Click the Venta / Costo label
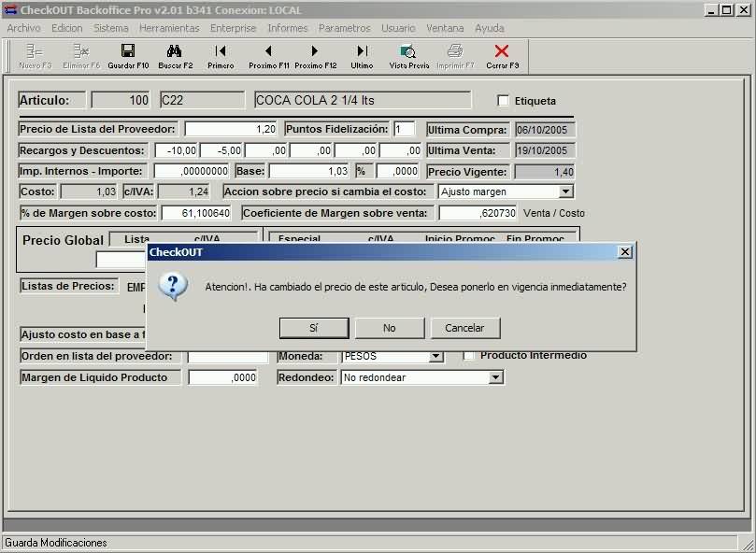 point(554,213)
